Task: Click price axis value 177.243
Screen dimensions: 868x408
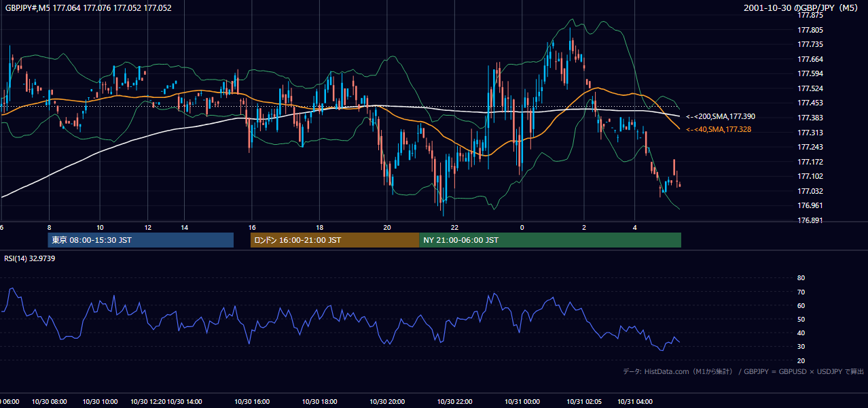Action: click(x=810, y=147)
